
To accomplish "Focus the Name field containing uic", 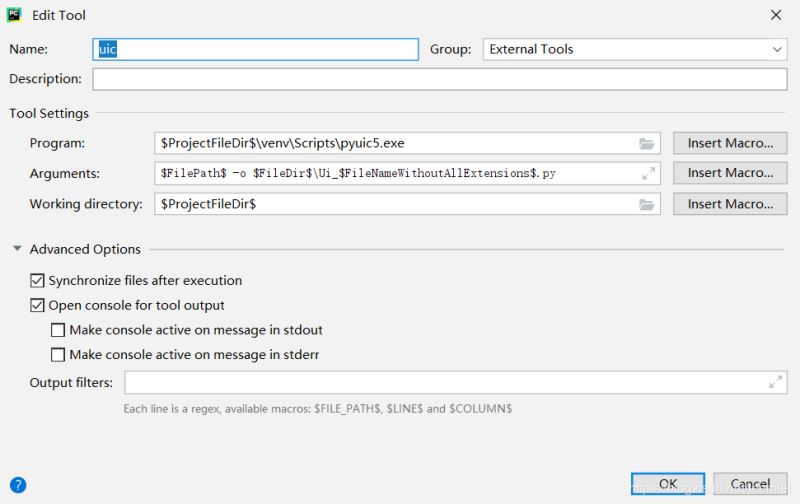I will click(256, 49).
